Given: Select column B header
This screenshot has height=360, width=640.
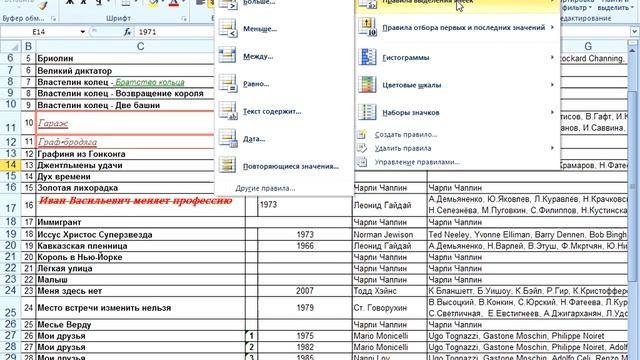Looking at the screenshot, I should (28, 47).
